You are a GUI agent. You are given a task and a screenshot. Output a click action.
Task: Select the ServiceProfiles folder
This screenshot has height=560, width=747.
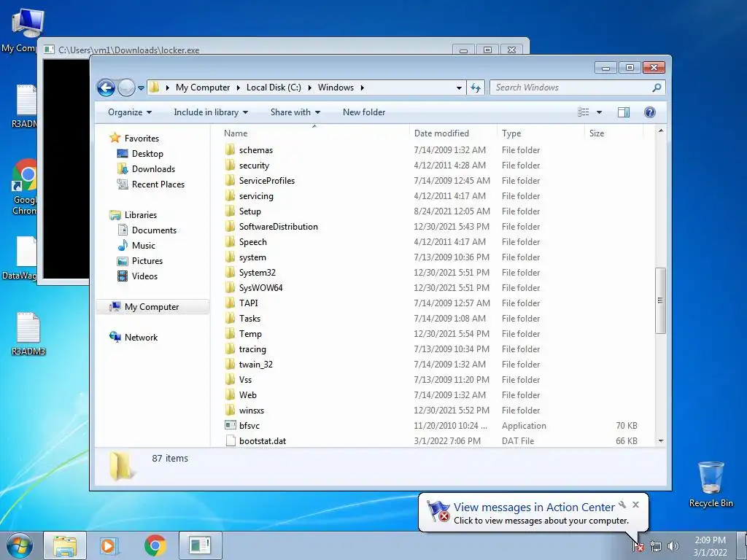pyautogui.click(x=267, y=181)
